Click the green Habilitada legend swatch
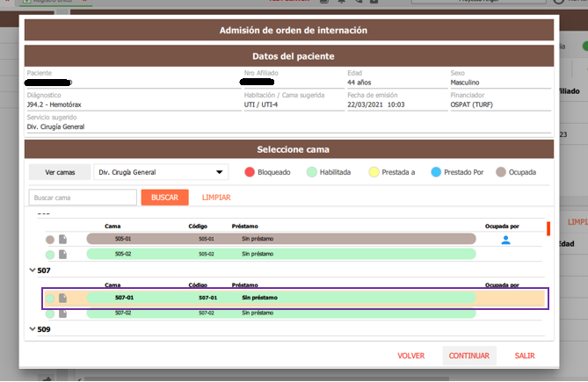588x382 pixels. point(312,172)
